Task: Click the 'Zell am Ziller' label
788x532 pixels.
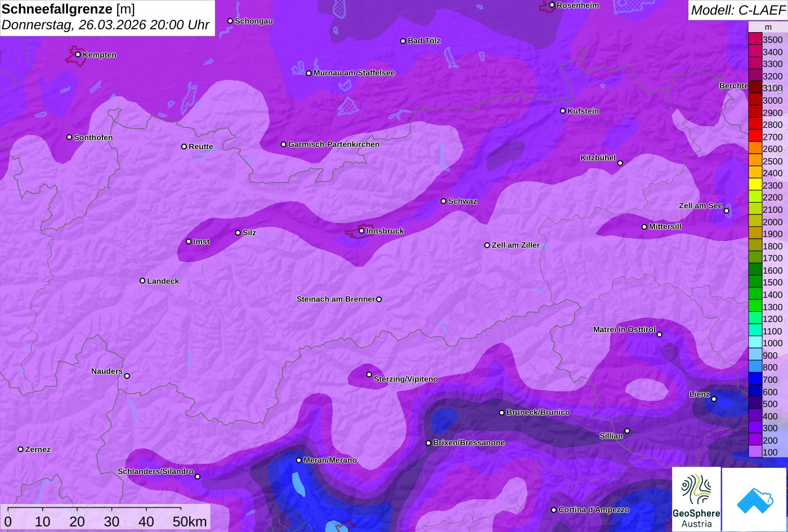Action: pos(516,245)
